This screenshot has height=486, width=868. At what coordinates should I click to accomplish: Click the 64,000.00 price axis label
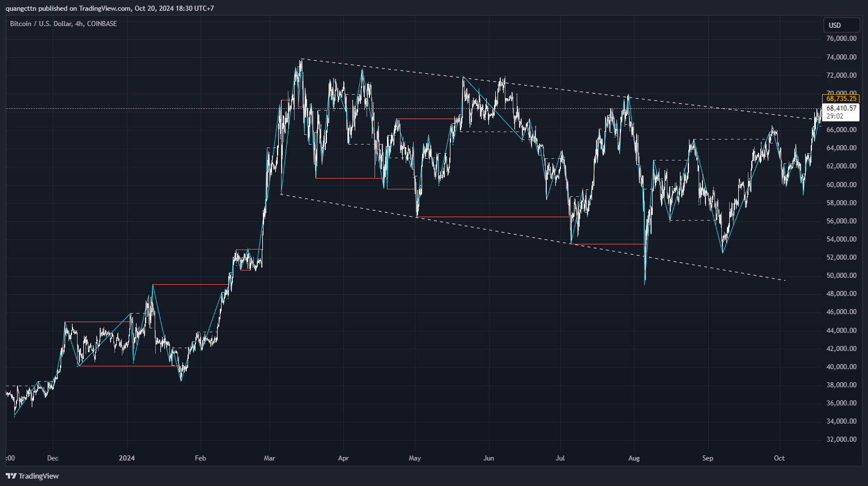point(841,148)
